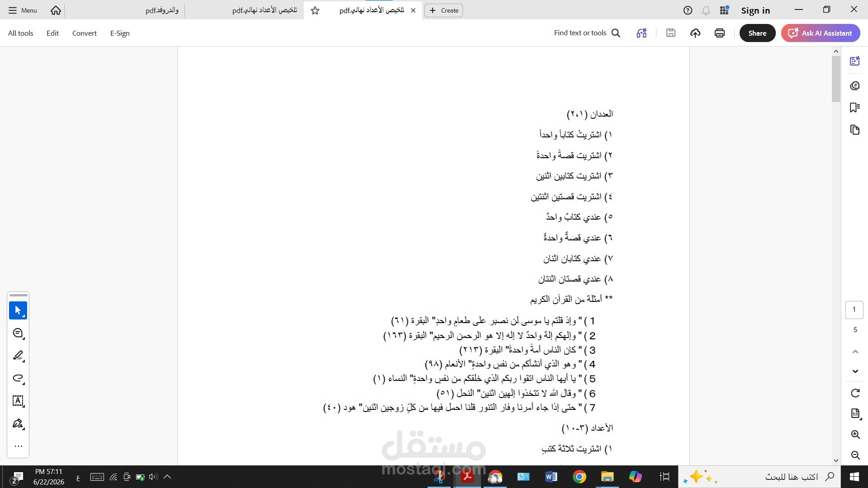Open the E-Sign menu item
This screenshot has width=868, height=488.
[x=120, y=33]
